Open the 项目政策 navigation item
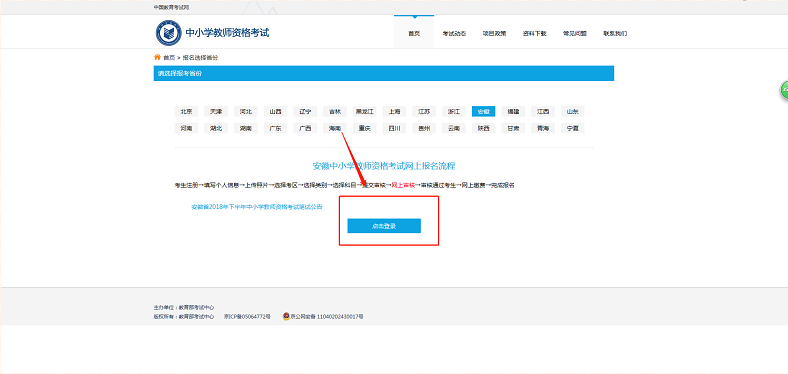 coord(494,34)
